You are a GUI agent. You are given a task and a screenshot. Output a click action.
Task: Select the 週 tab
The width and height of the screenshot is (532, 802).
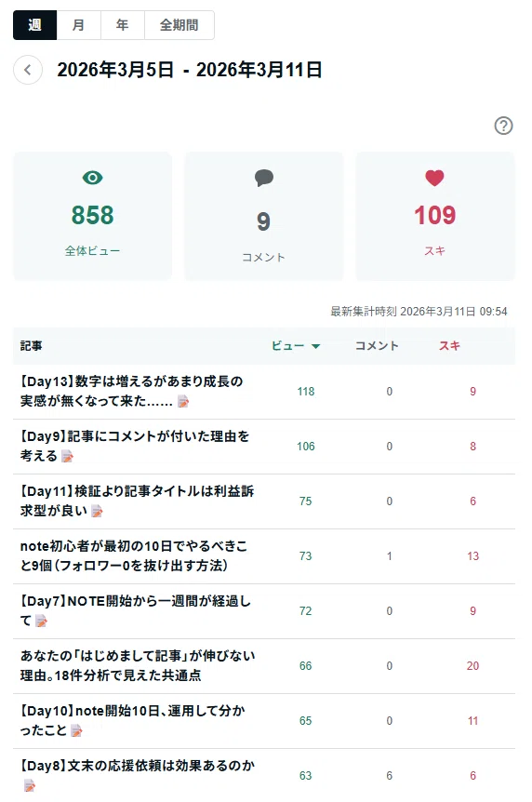tap(34, 25)
